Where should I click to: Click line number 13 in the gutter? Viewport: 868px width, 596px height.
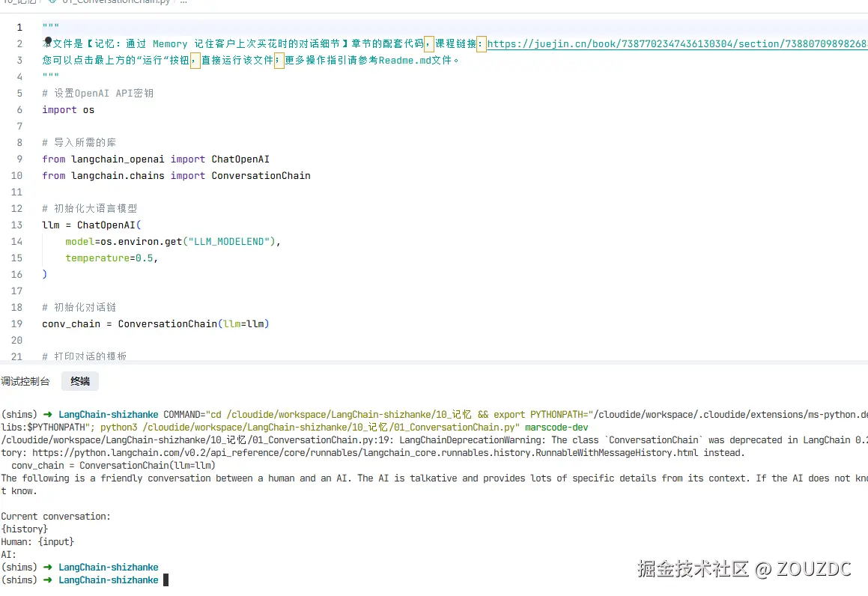click(16, 225)
